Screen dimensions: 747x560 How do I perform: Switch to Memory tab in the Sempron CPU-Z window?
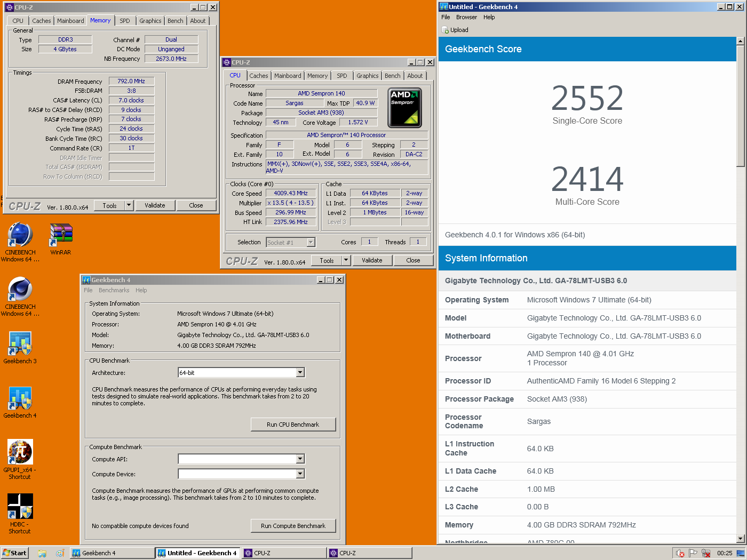pyautogui.click(x=317, y=76)
